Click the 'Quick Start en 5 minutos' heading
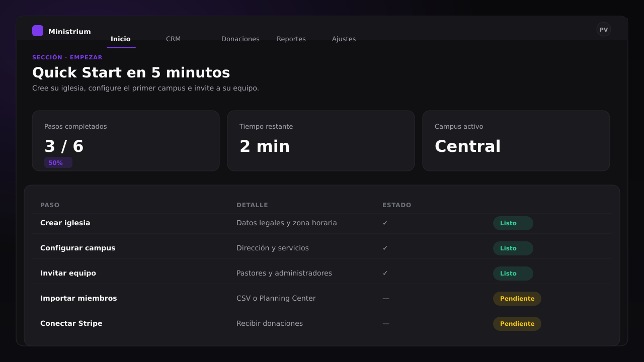This screenshot has height=362, width=644. tap(131, 72)
